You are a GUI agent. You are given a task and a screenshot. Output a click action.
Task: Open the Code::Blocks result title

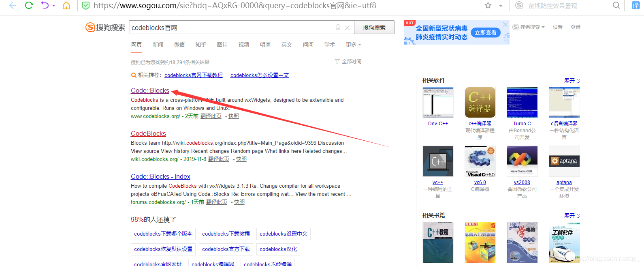click(150, 90)
